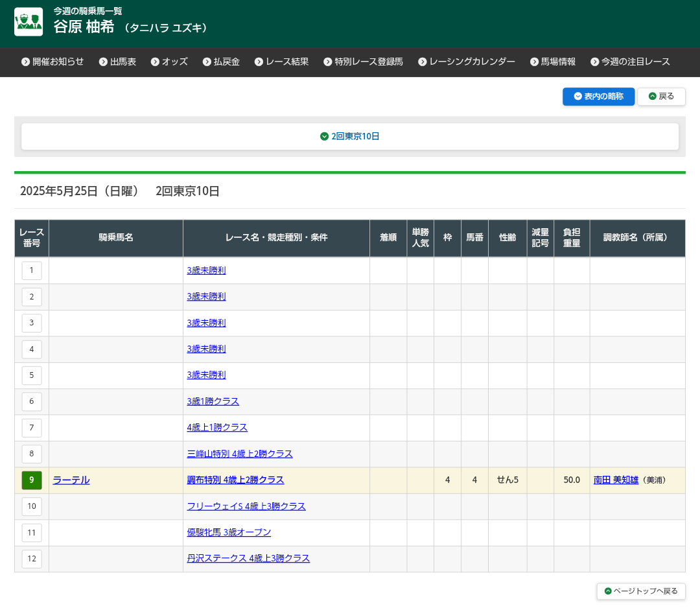Select 払戻金 in the navigation bar

(x=221, y=62)
